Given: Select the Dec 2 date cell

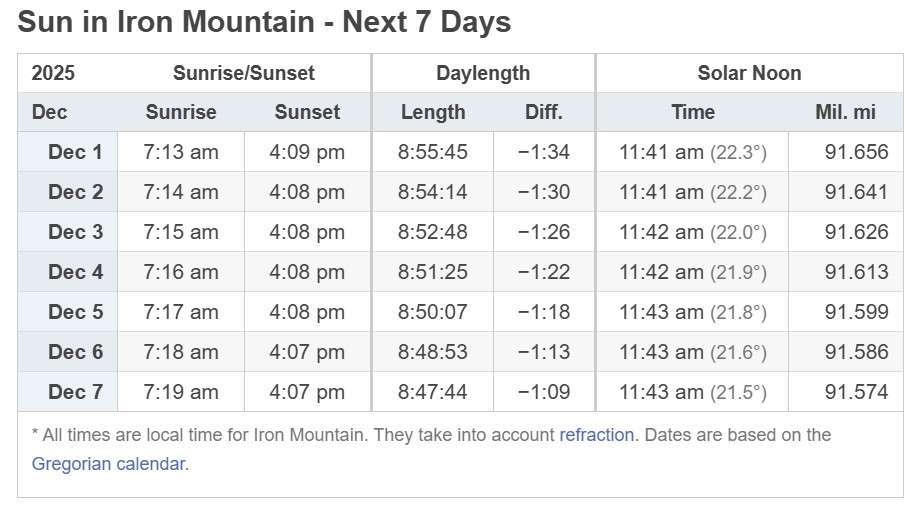Looking at the screenshot, I should tap(75, 192).
